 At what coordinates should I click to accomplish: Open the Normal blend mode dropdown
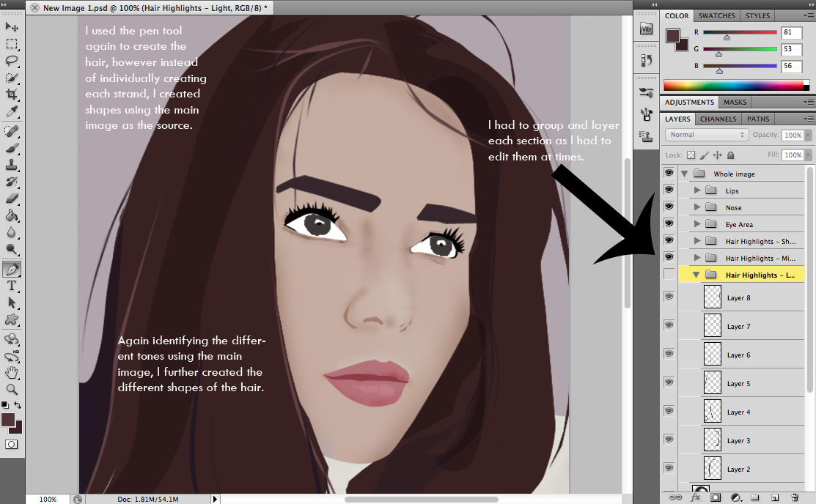(707, 135)
